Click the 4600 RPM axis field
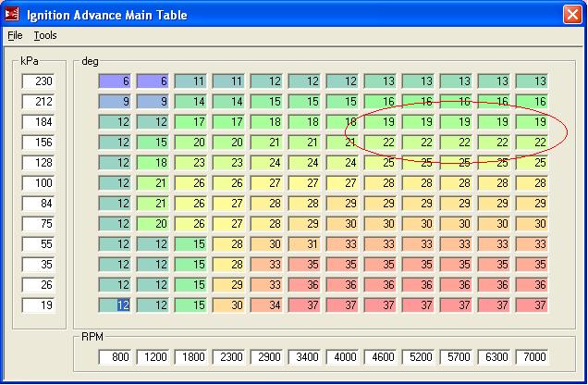Viewport: 588px width, 385px height. (380, 356)
